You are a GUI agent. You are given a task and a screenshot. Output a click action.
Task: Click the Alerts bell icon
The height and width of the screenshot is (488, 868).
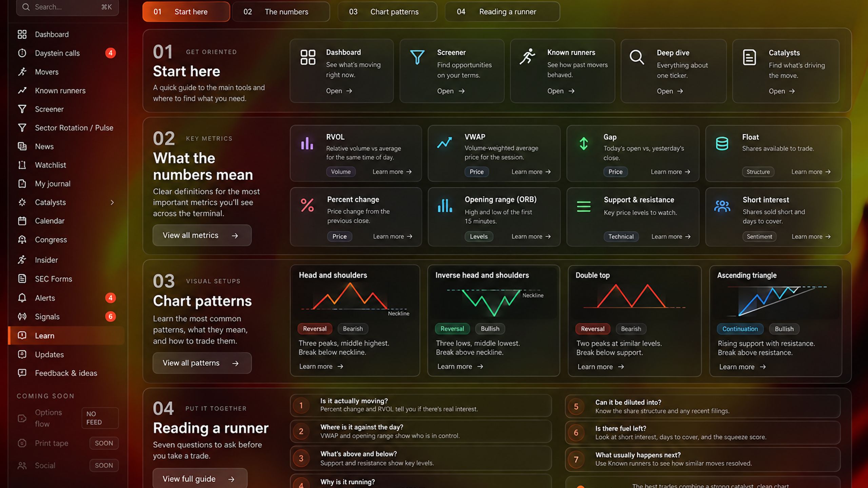(x=22, y=298)
